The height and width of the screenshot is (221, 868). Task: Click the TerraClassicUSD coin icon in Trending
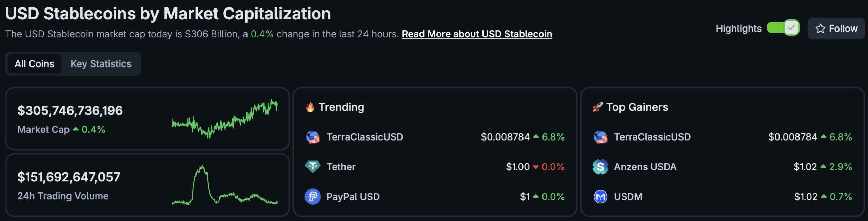pos(312,137)
